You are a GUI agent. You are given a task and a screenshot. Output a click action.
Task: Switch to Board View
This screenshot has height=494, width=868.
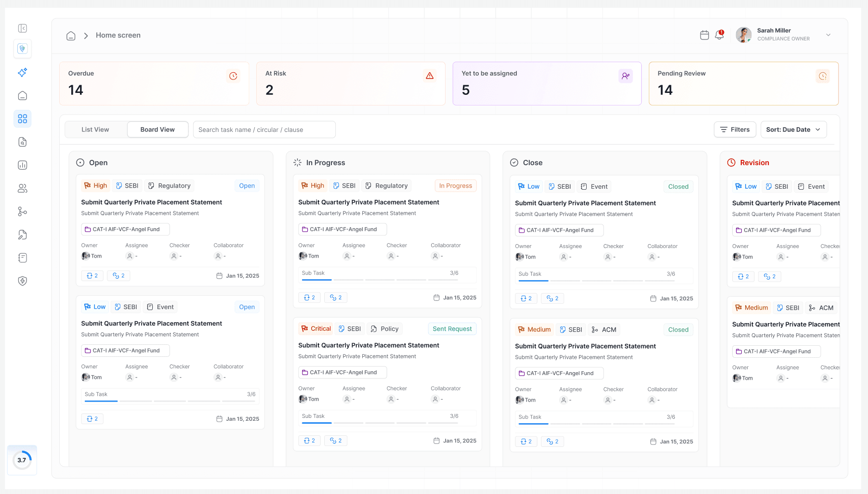click(158, 130)
